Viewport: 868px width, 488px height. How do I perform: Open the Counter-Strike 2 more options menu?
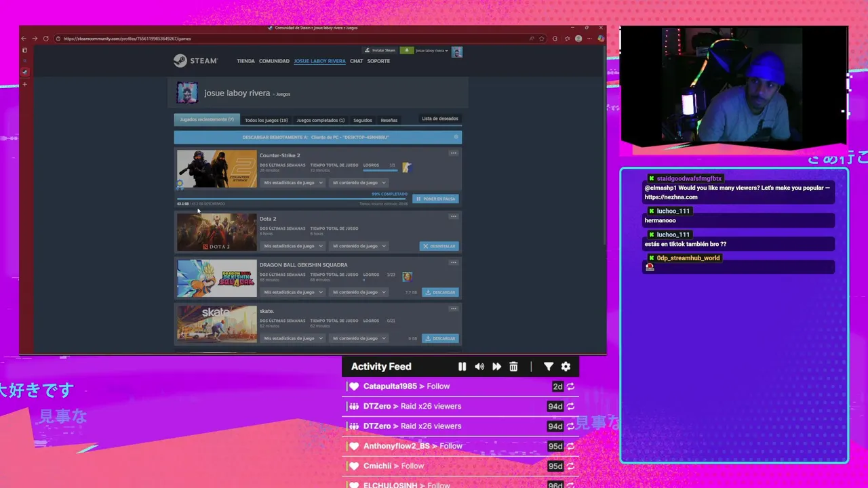pyautogui.click(x=454, y=153)
